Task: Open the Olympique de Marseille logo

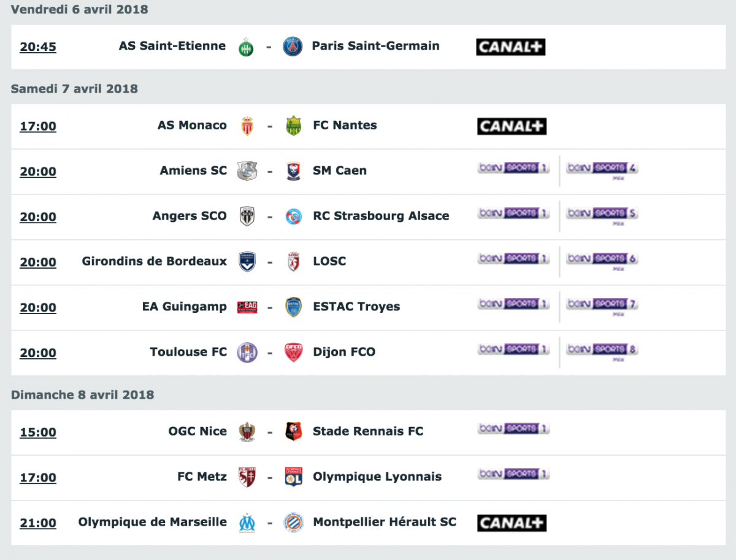Action: [247, 523]
